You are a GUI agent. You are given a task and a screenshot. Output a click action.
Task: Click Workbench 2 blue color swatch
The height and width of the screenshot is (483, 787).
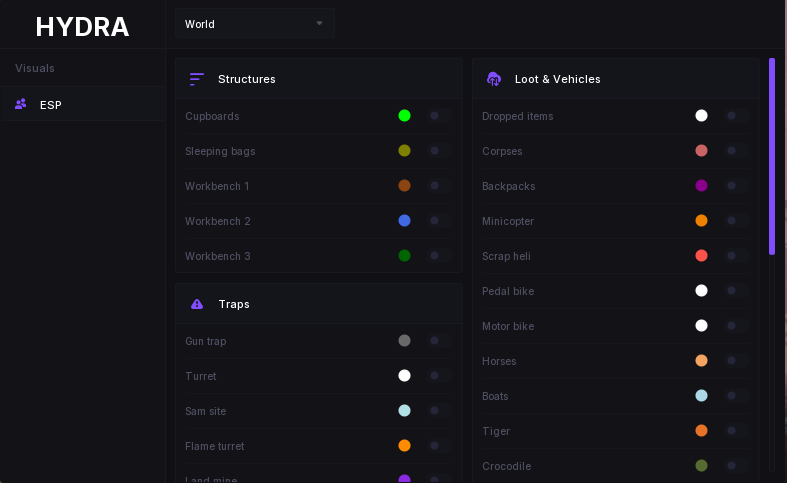pos(405,221)
